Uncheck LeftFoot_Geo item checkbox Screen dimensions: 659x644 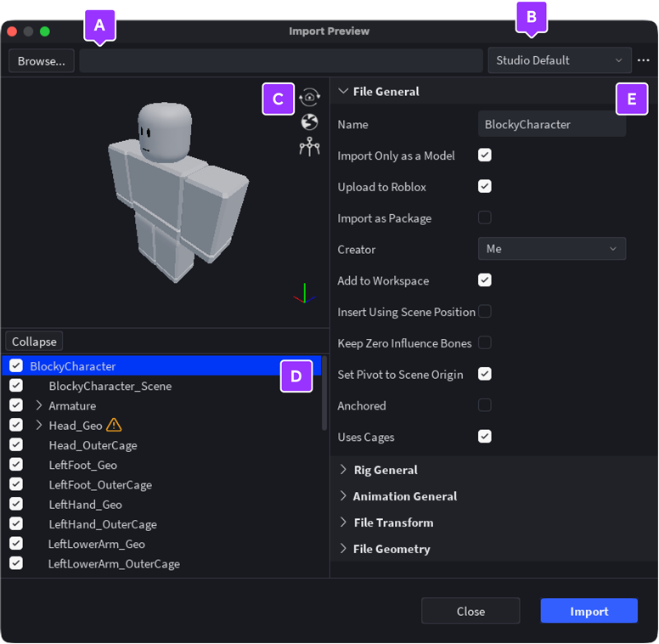pos(16,465)
